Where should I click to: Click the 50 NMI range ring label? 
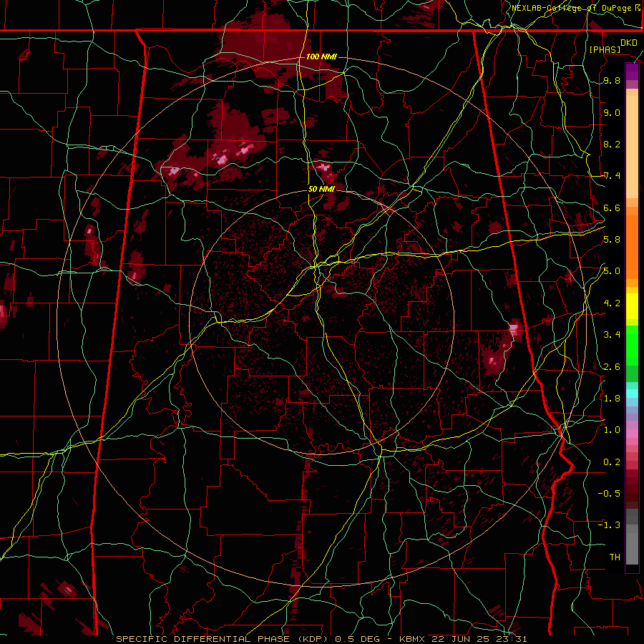point(321,189)
